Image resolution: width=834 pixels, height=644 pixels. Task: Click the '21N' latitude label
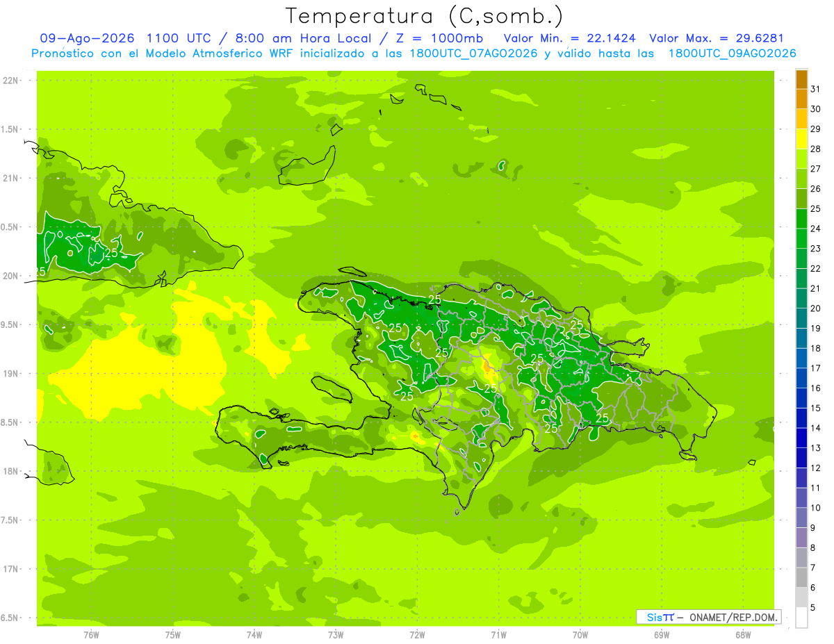(11, 179)
